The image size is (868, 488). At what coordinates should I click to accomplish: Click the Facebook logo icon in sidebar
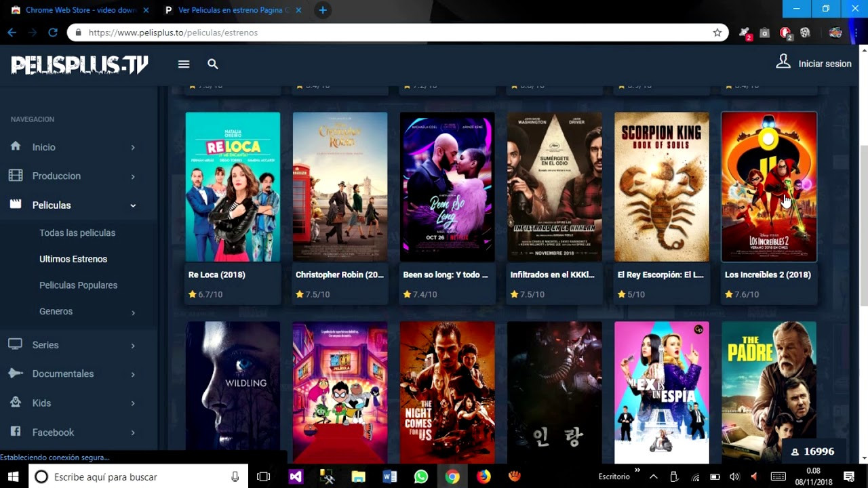(x=16, y=432)
